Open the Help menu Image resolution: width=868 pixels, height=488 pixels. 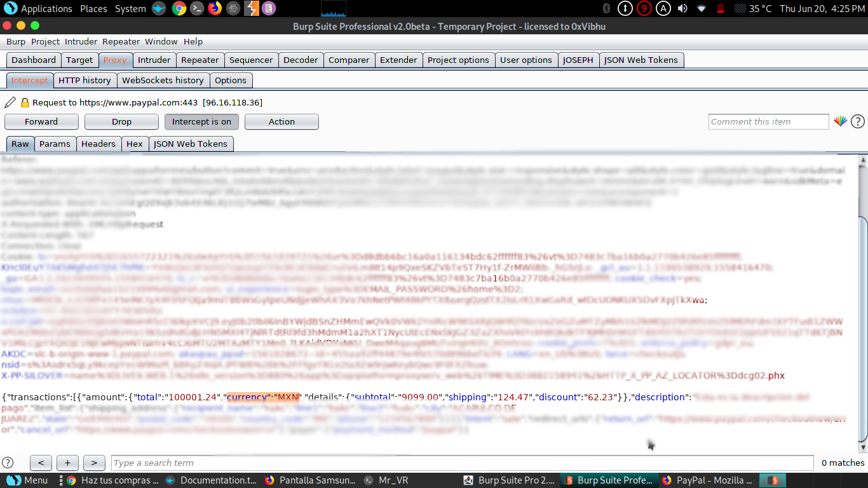click(193, 41)
